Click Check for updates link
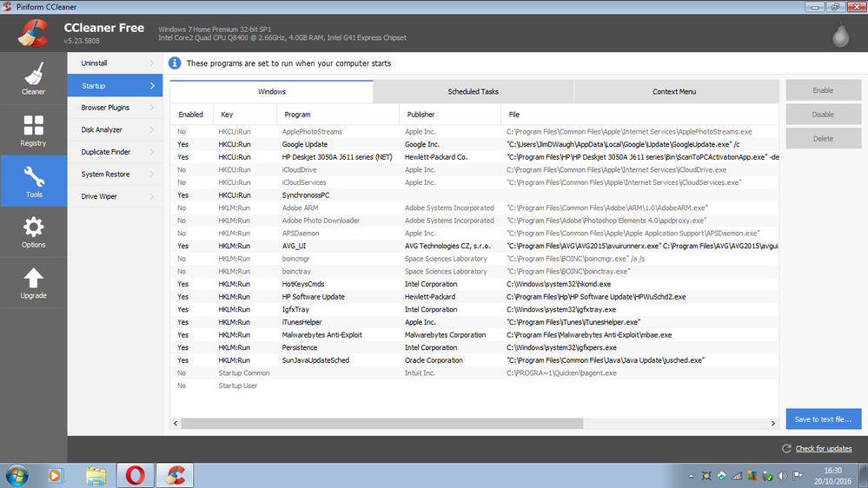 [824, 449]
